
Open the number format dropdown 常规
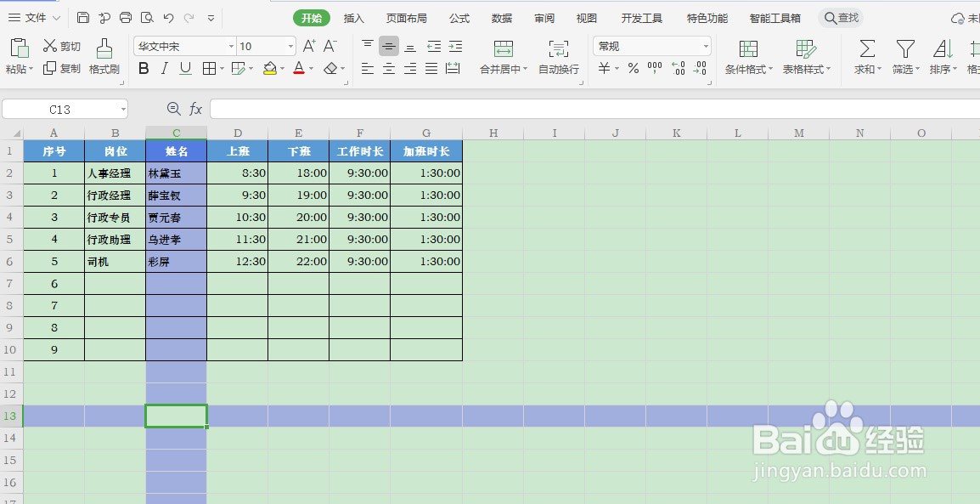point(707,46)
